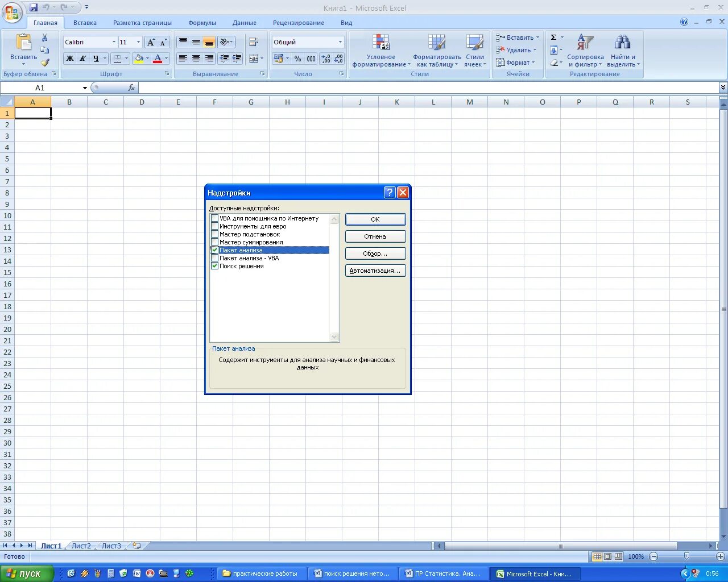This screenshot has height=582, width=728.
Task: Switch to 'Разметка страницы' ribbon tab
Action: point(142,23)
